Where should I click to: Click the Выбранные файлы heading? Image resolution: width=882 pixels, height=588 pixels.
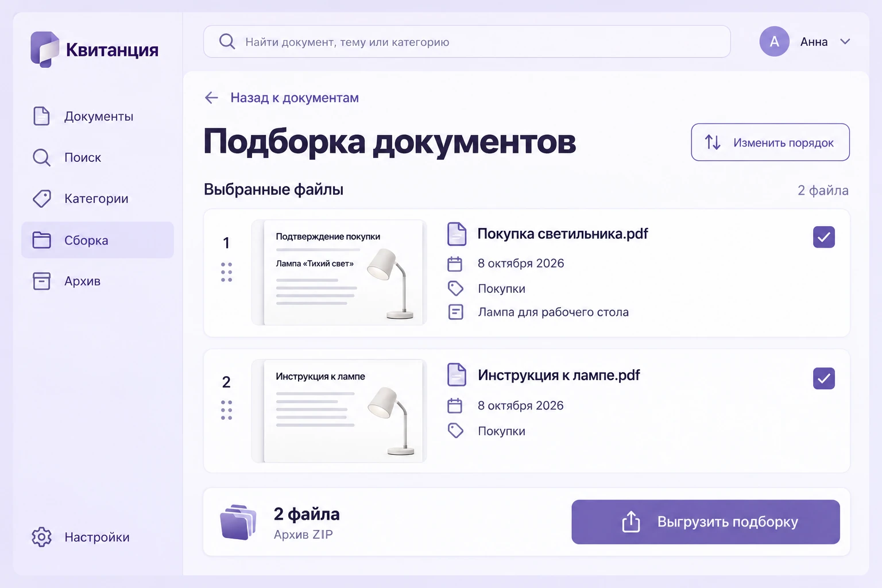pyautogui.click(x=273, y=189)
